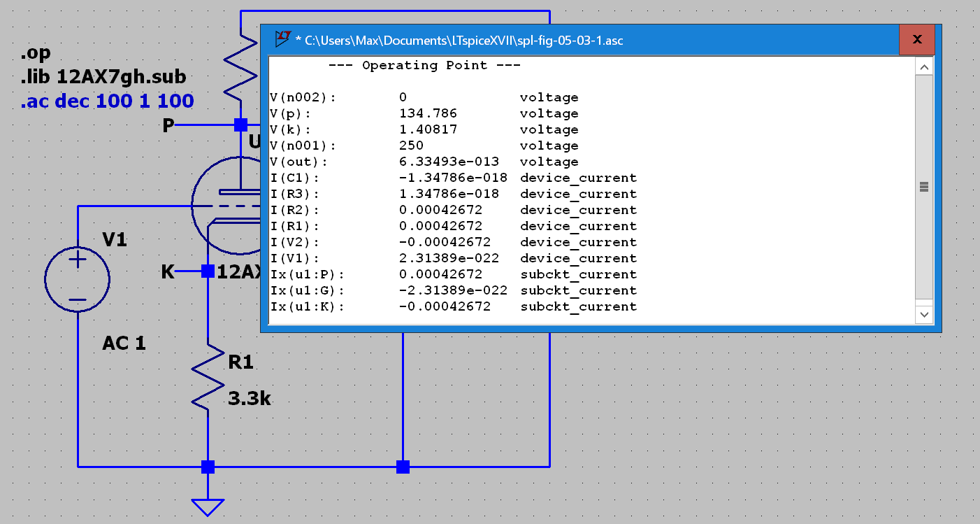Select the .lib 12AX7gh.sub directive
Screen dimensions: 980x524
coord(103,77)
